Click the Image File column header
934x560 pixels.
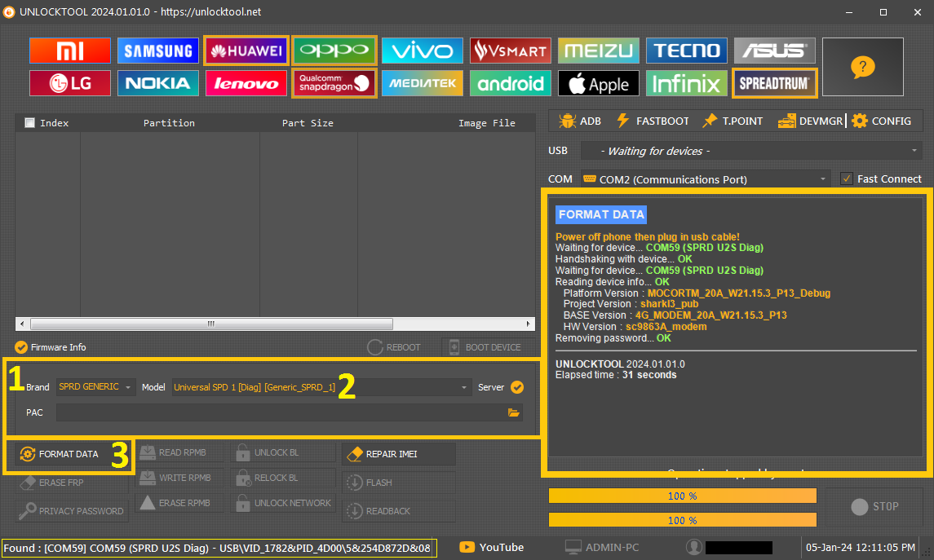point(487,122)
